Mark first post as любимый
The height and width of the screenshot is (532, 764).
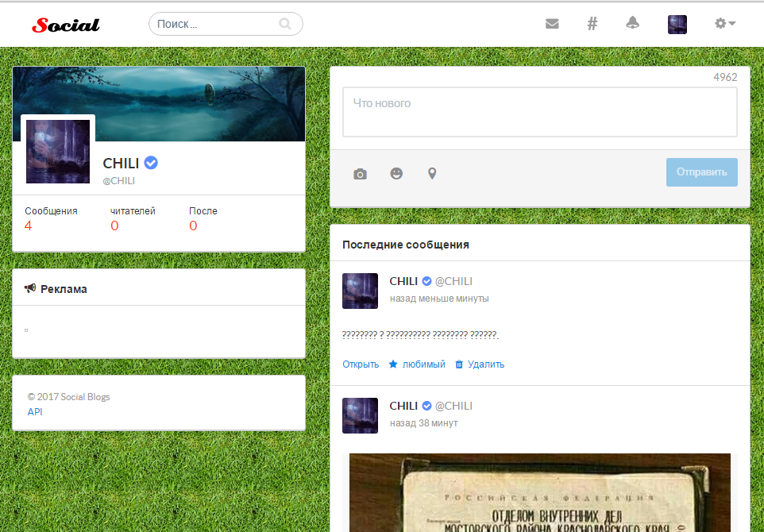[x=417, y=364]
